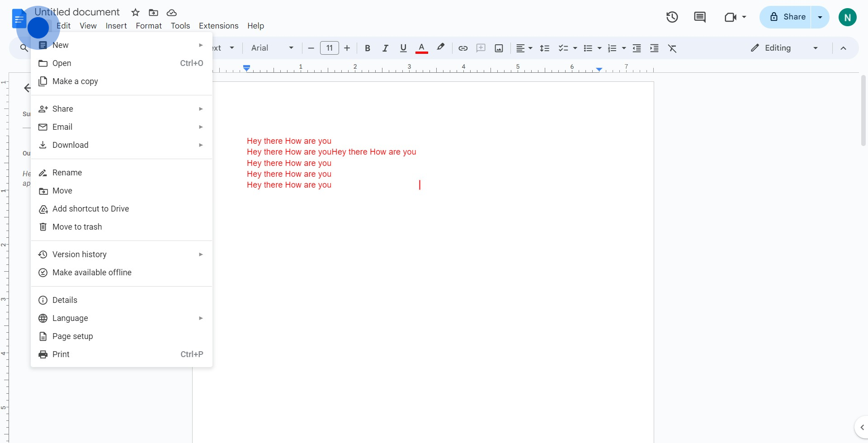The image size is (868, 443).
Task: Open the Share button dropdown arrow
Action: [820, 17]
